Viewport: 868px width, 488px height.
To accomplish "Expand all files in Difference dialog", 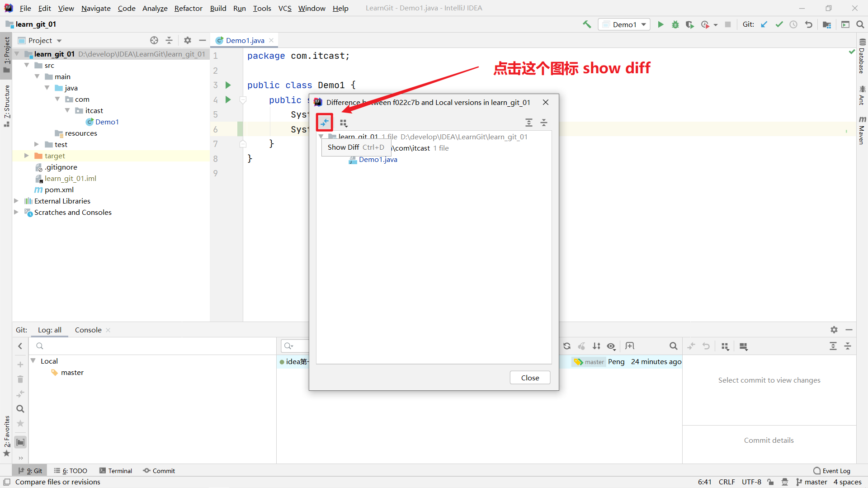I will click(x=529, y=123).
